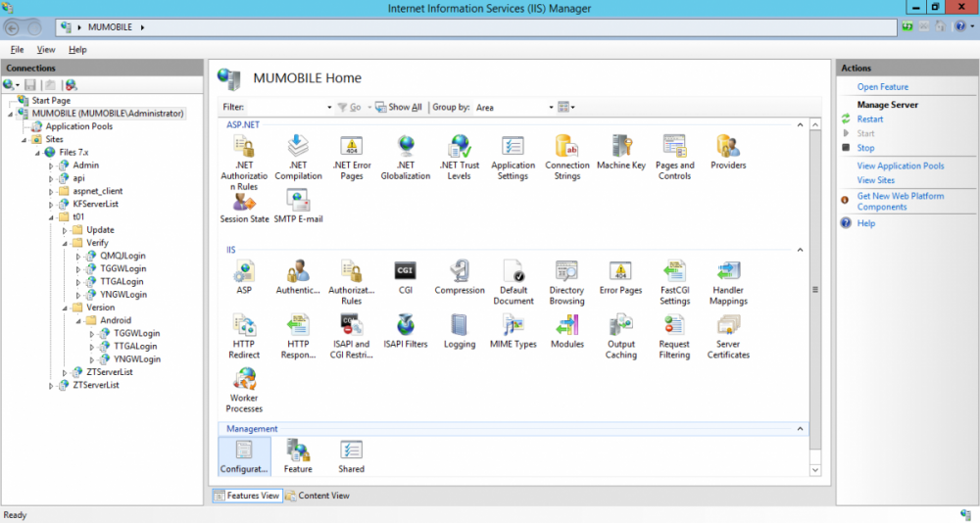Screen dimensions: 980x523
Task: Open HTTP Redirect feature
Action: [244, 337]
